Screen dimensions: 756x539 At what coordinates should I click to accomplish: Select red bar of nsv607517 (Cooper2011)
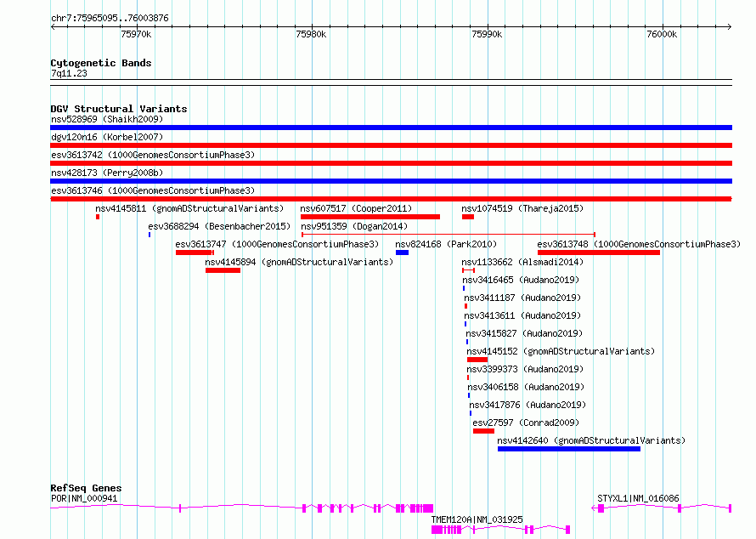[370, 217]
